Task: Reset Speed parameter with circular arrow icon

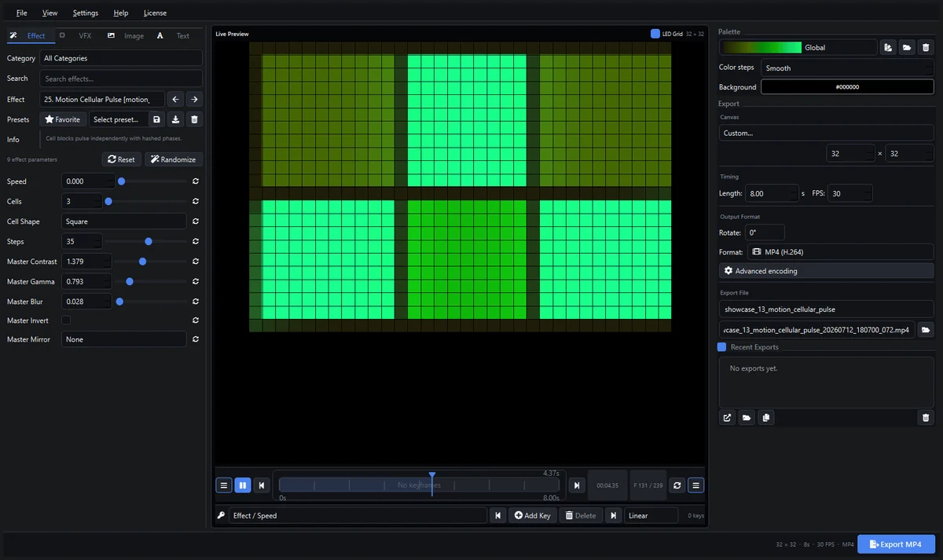Action: (195, 181)
